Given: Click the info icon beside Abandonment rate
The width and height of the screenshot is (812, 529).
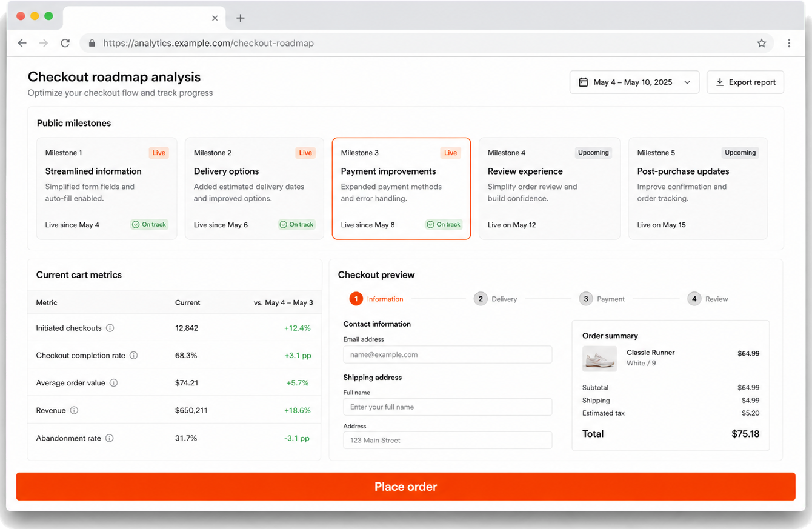Looking at the screenshot, I should pyautogui.click(x=110, y=438).
